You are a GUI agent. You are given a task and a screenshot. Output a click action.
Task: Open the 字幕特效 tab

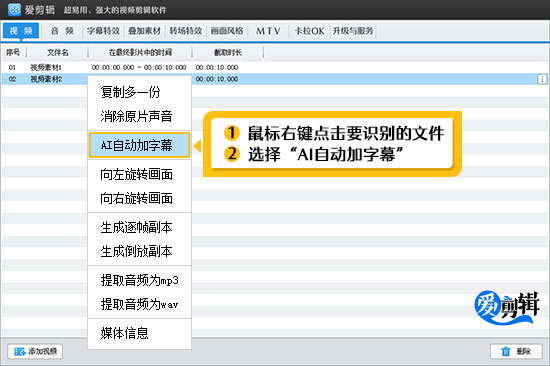103,31
